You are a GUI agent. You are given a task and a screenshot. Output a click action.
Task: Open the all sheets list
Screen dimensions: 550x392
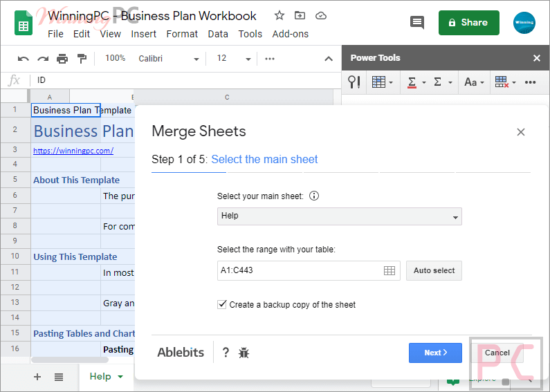pos(59,377)
